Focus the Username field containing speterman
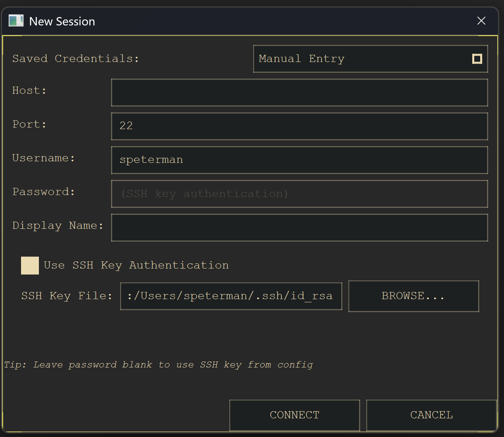The image size is (504, 437). [299, 160]
